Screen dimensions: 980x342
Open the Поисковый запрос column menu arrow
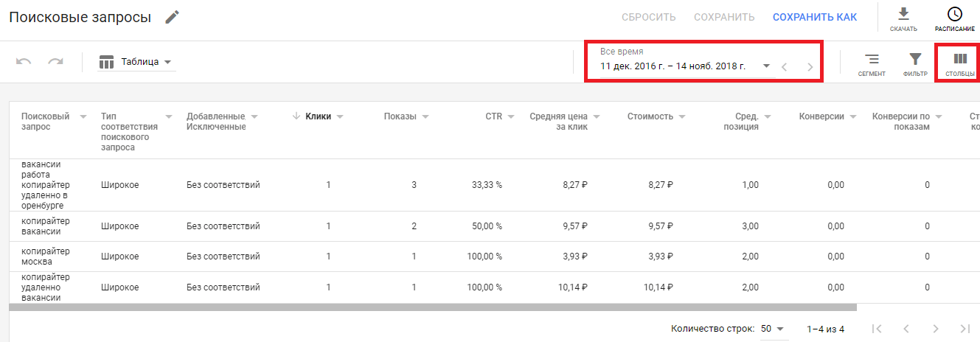83,116
